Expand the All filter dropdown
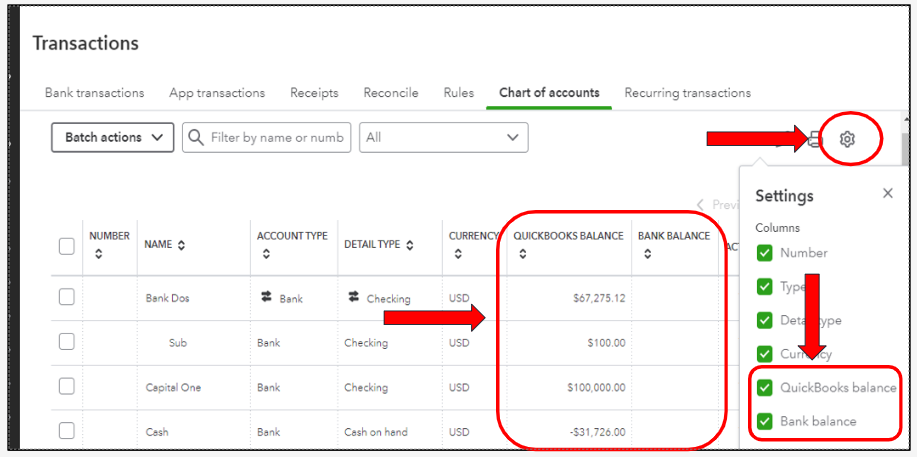 [443, 137]
